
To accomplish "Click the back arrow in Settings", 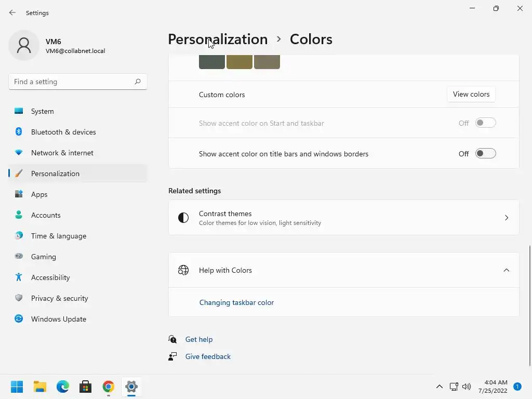I will click(12, 13).
